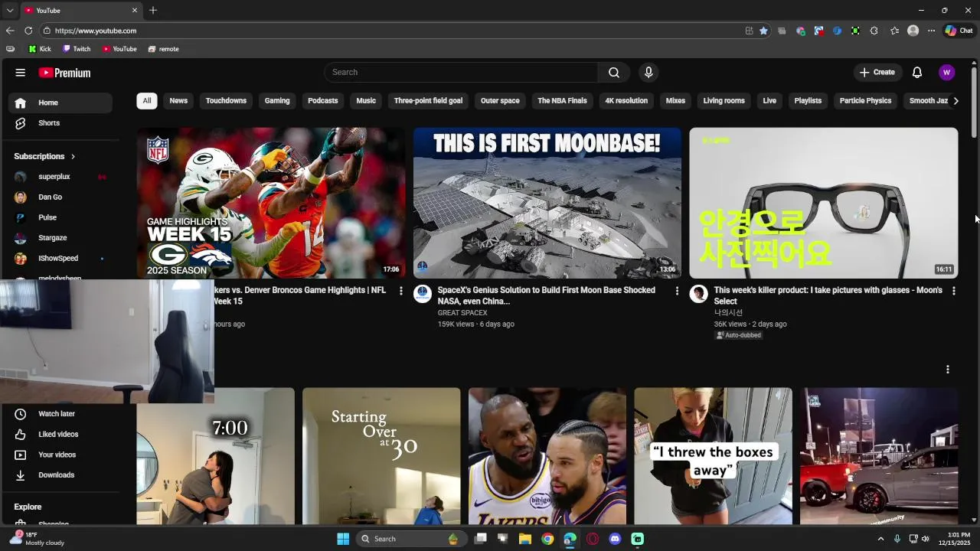The height and width of the screenshot is (551, 980).
Task: Select the Touchdowns filter chip
Action: tap(226, 101)
